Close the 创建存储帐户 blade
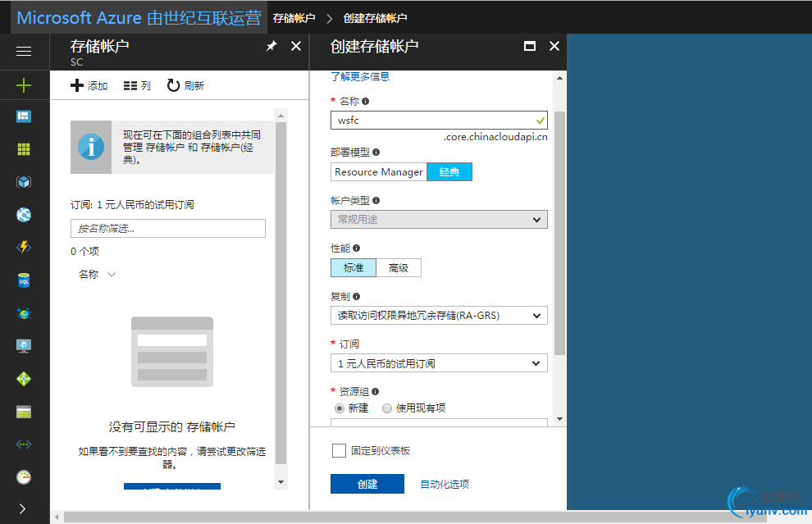812x524 pixels. point(554,46)
